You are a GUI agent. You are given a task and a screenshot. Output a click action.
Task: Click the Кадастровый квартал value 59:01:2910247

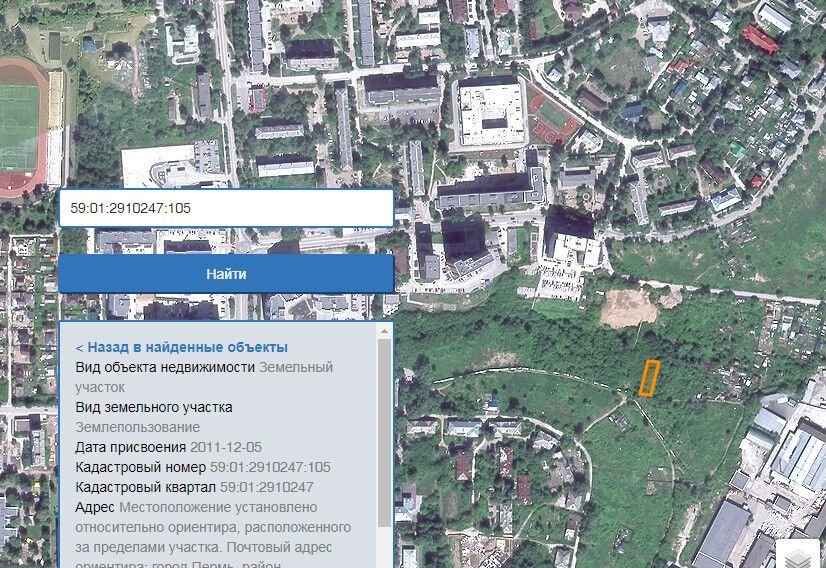point(266,487)
